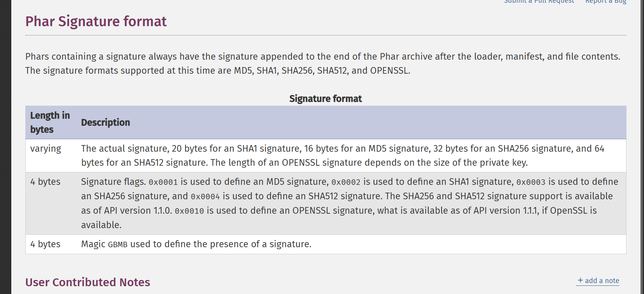This screenshot has height=294, width=644.
Task: Click the 0x0001 MD5 flag code
Action: (163, 182)
